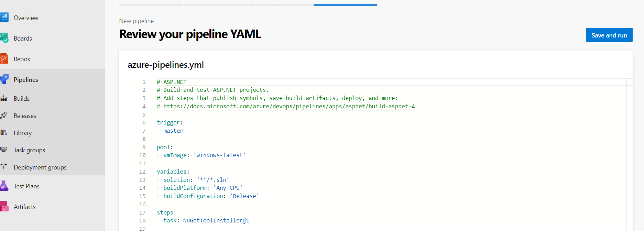The image size is (644, 231).
Task: Click the second wizard step progress bar
Action: click(x=216, y=5)
